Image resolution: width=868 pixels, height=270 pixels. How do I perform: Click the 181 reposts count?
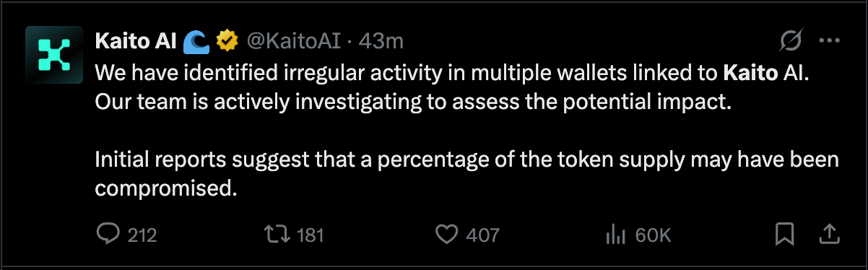pyautogui.click(x=311, y=235)
